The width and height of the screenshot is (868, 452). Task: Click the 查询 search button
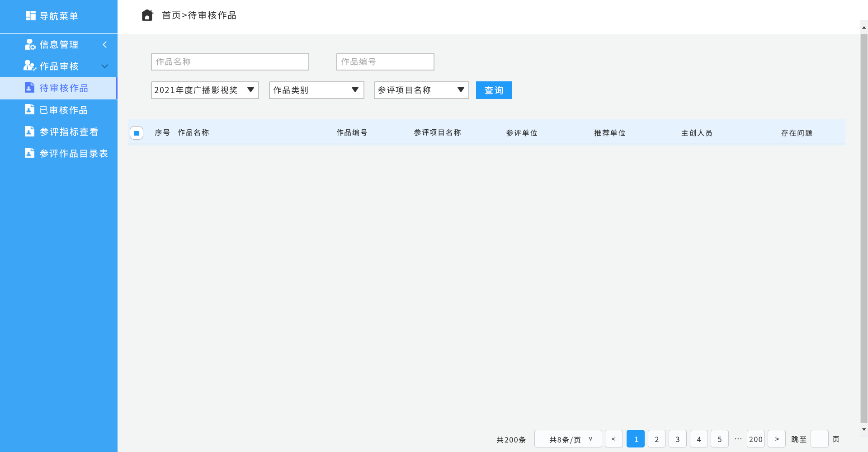494,90
